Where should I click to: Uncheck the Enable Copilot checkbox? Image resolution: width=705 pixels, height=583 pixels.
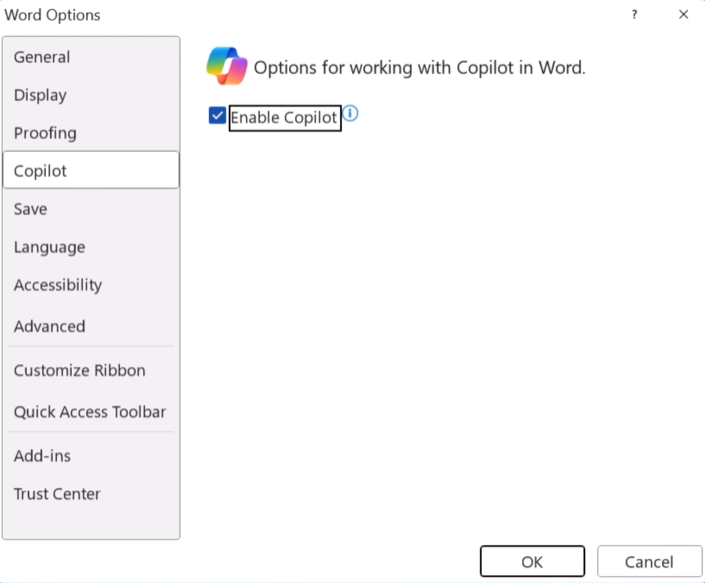coord(217,116)
